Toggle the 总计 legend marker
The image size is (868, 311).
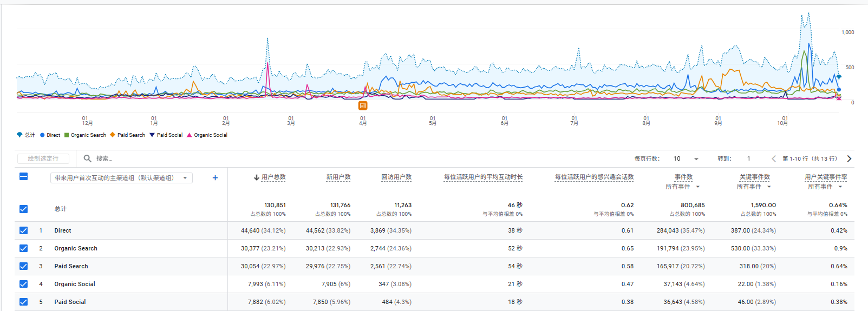(x=19, y=135)
